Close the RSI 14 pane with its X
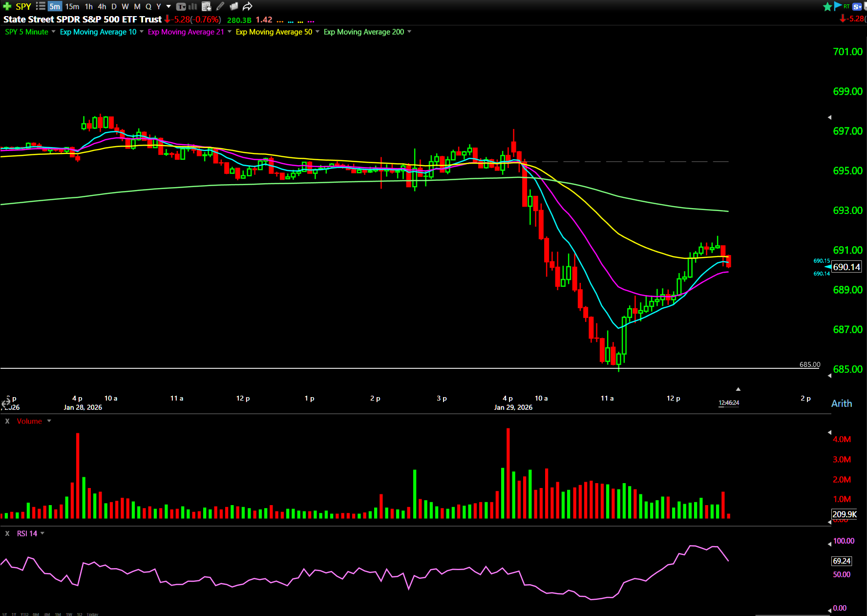 (7, 533)
